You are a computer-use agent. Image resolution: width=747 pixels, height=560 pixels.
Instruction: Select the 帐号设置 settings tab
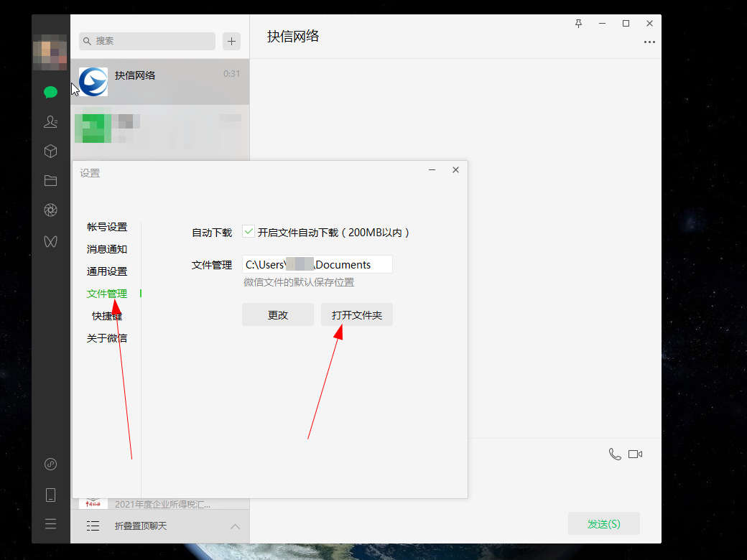107,227
